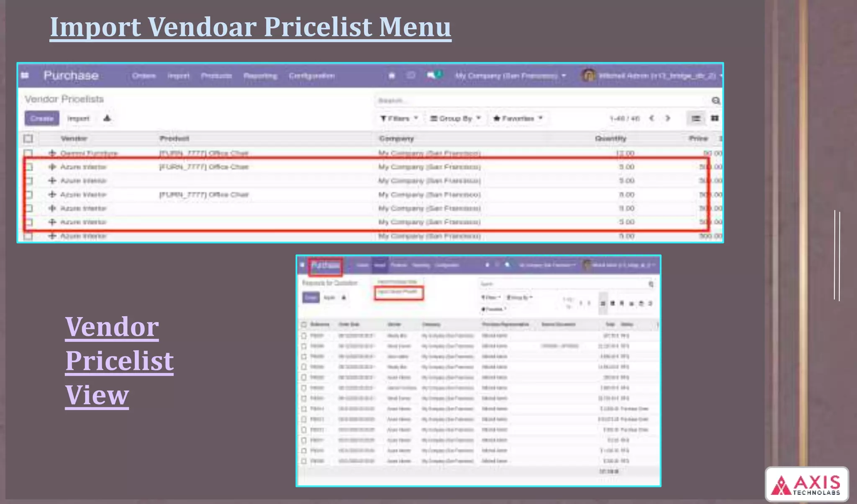Open Reporting menu in upper screenshot
Viewport: 857px width, 504px height.
[260, 76]
